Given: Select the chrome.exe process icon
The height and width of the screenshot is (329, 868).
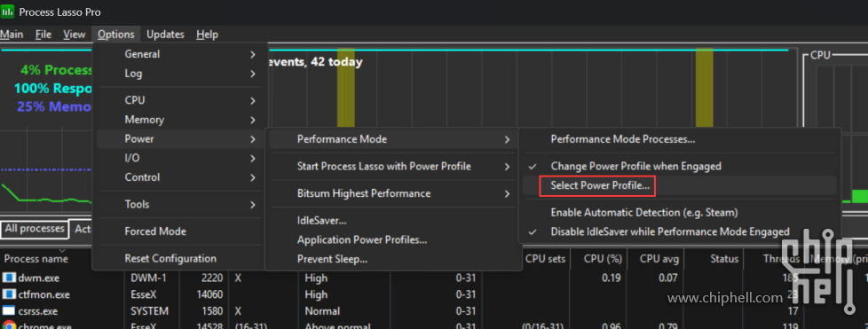Looking at the screenshot, I should tap(9, 325).
